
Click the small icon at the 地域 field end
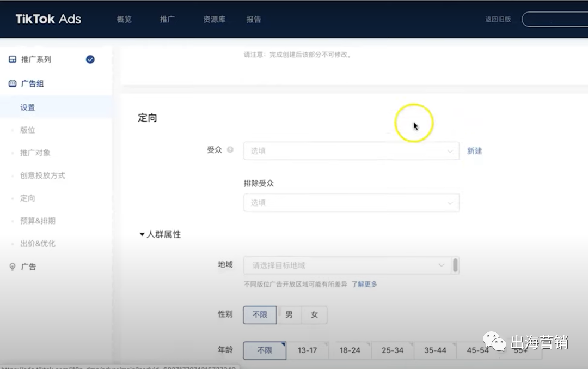pos(456,265)
